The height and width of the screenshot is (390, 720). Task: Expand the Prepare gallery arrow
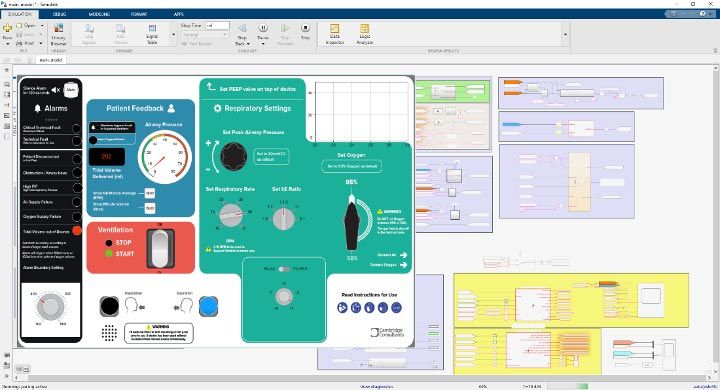point(173,34)
